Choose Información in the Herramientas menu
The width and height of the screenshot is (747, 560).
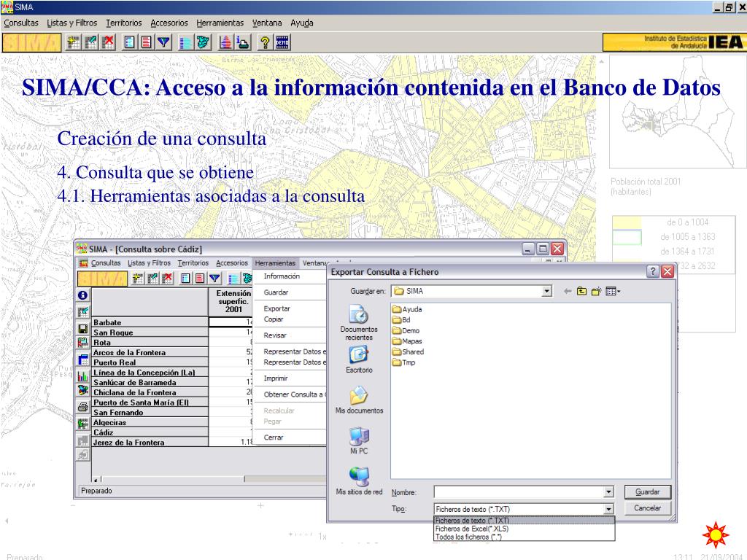[x=282, y=276]
